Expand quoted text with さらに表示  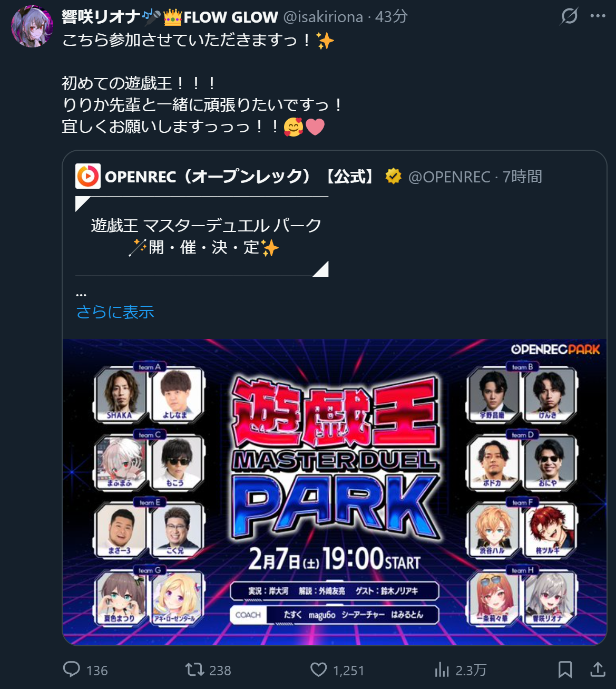[115, 312]
